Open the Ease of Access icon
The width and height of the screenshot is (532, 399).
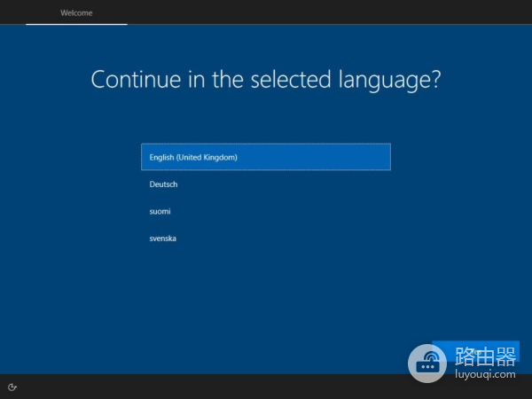12,387
